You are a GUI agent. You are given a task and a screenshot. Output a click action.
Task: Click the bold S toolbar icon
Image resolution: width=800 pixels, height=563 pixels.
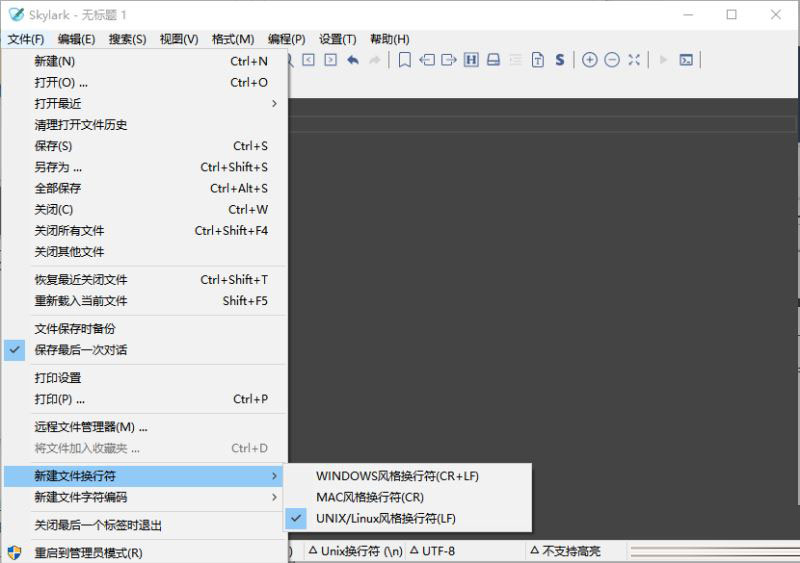pos(560,60)
